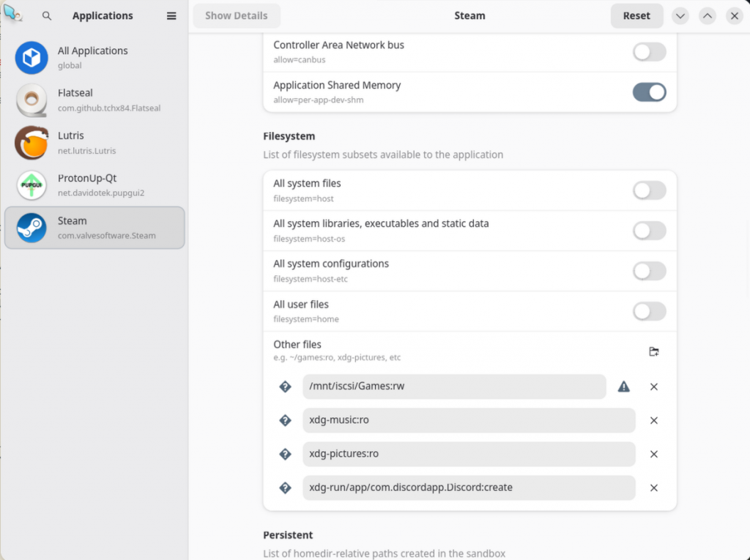Click the add folder icon beside Other files
This screenshot has height=560, width=750.
click(x=653, y=351)
